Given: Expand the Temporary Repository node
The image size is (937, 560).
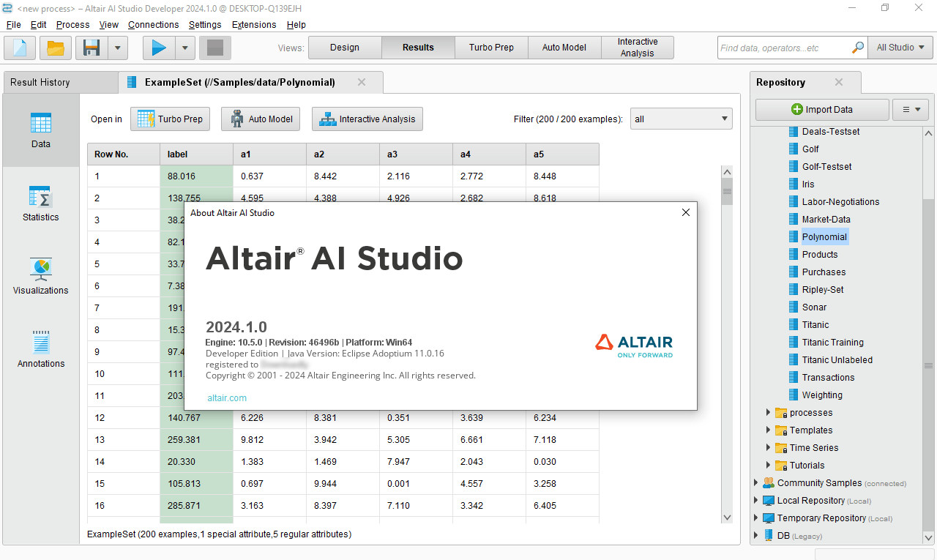Looking at the screenshot, I should tap(756, 518).
